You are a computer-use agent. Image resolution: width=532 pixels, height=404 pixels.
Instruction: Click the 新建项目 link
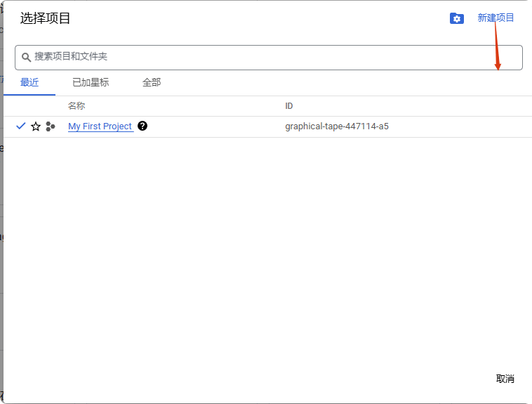point(496,18)
